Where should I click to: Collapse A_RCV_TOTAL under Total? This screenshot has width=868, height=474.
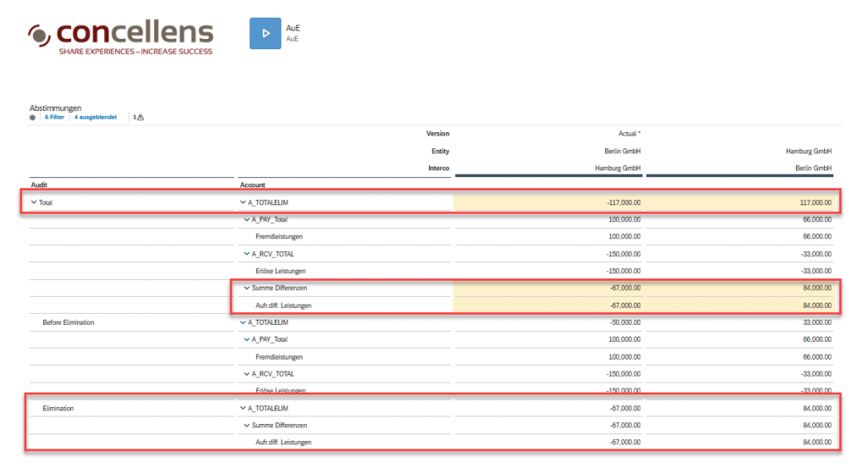[247, 254]
